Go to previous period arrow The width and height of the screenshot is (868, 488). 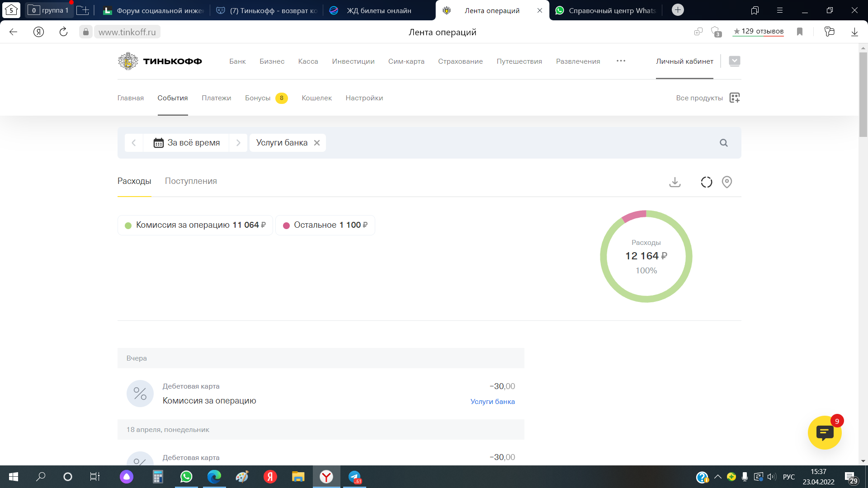click(x=134, y=143)
